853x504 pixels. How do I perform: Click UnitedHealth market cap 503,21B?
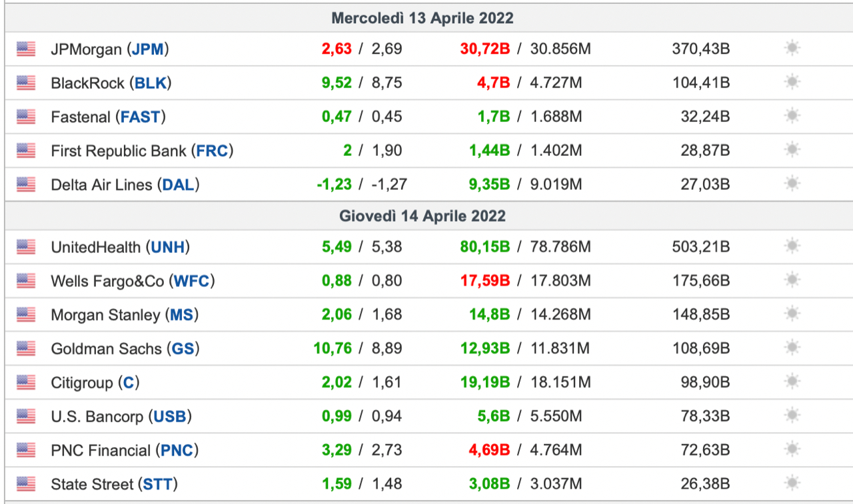701,248
